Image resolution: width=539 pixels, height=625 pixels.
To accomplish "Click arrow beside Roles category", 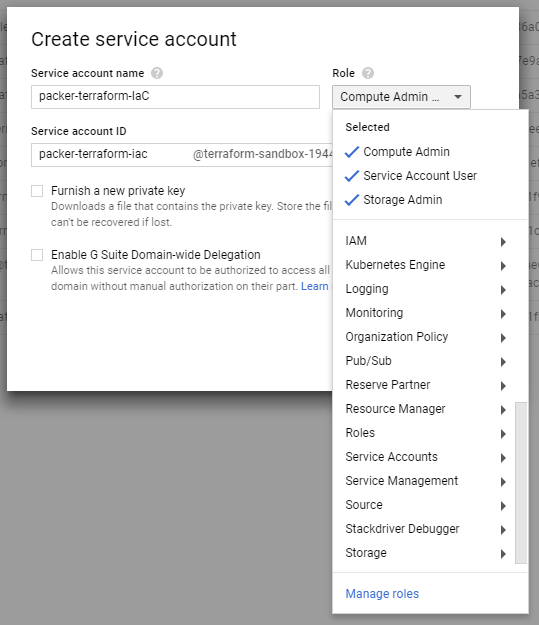I will coord(503,433).
